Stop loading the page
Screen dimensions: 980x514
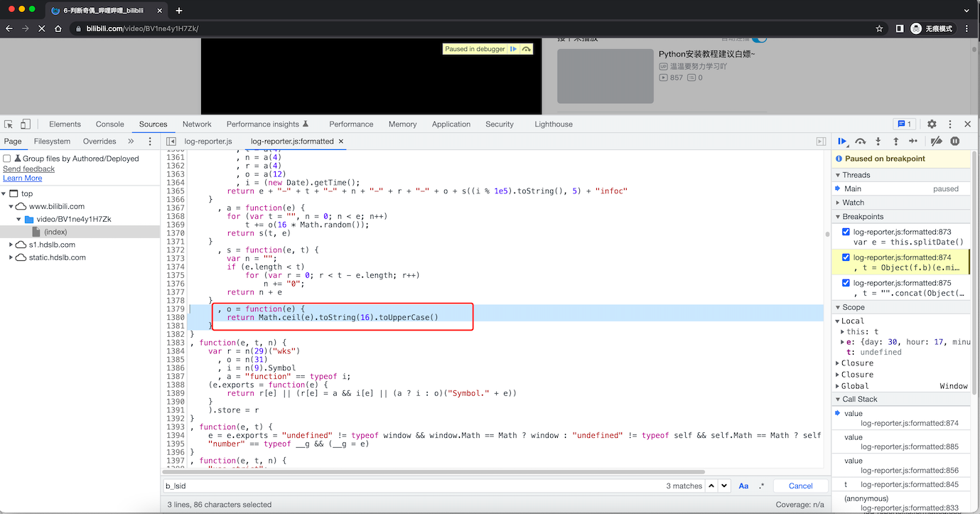pos(41,28)
